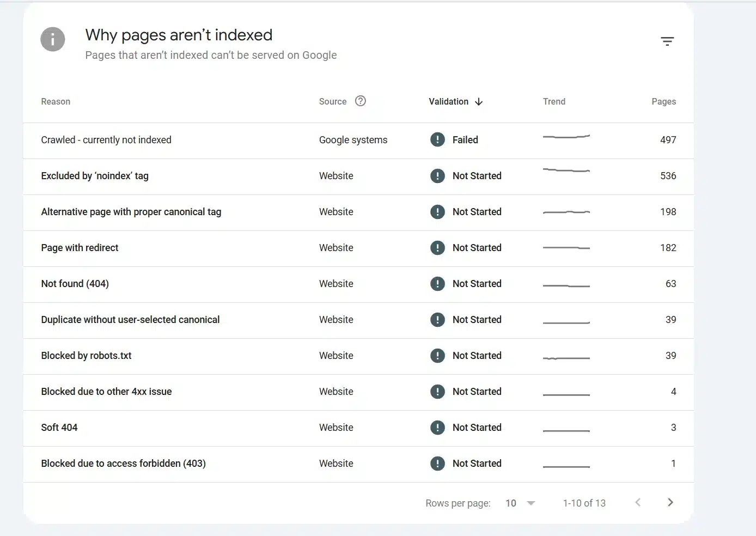Click the Not Started icon beside Excluded by noindex
This screenshot has width=756, height=536.
coord(437,175)
